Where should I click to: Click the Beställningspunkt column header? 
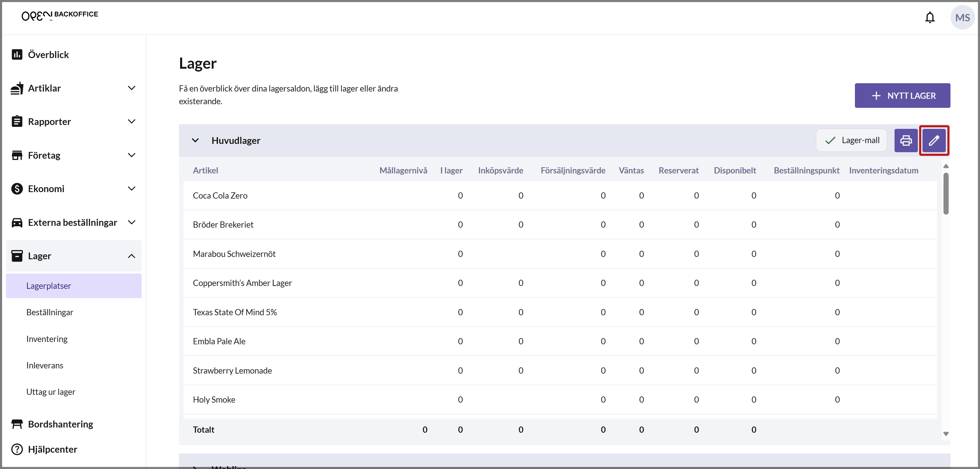(806, 170)
